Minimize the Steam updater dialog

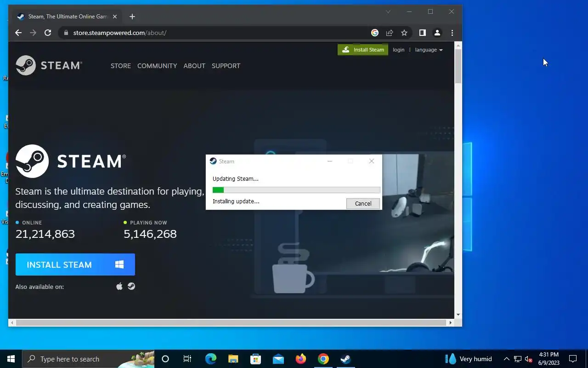pyautogui.click(x=330, y=161)
